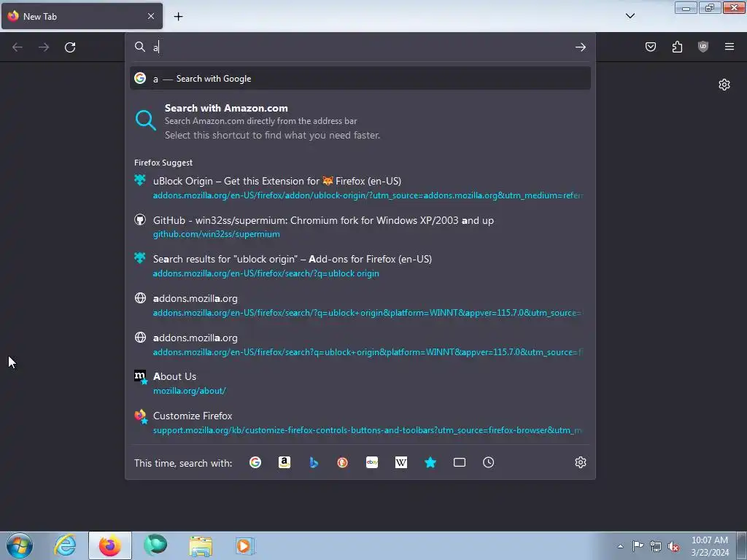Click the mozilla.org/about/ URL

189,391
